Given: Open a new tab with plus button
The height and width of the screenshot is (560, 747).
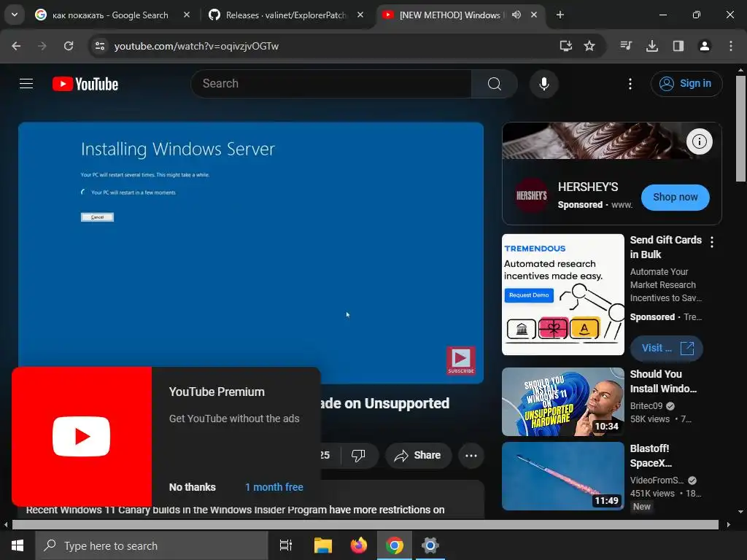Looking at the screenshot, I should (560, 15).
